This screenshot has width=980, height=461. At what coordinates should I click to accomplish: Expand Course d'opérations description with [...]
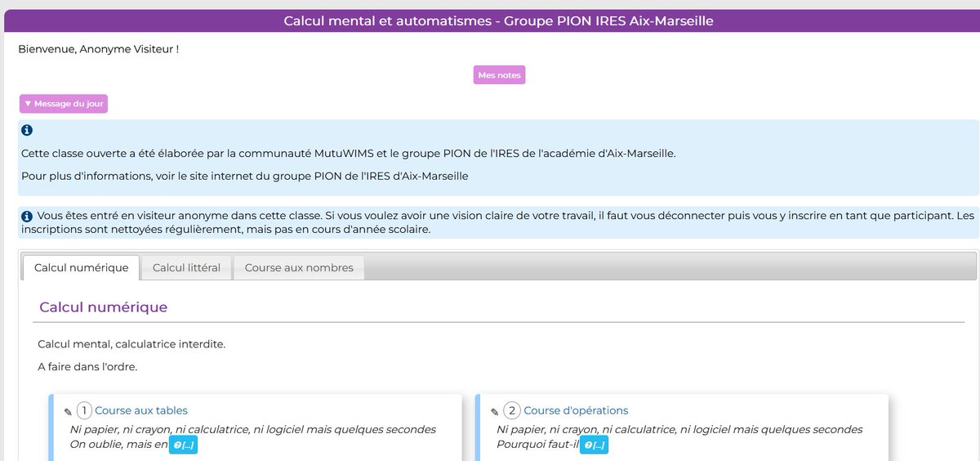[594, 445]
